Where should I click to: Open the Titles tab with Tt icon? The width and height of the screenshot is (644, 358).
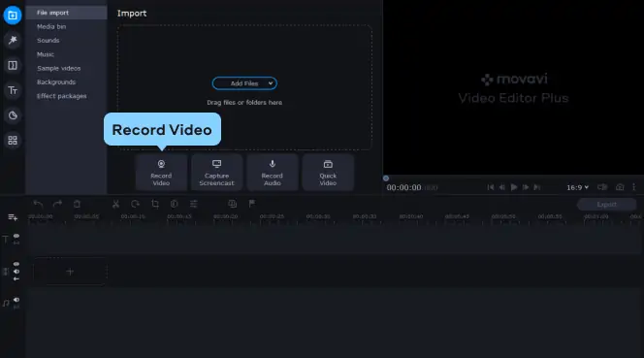pyautogui.click(x=13, y=90)
